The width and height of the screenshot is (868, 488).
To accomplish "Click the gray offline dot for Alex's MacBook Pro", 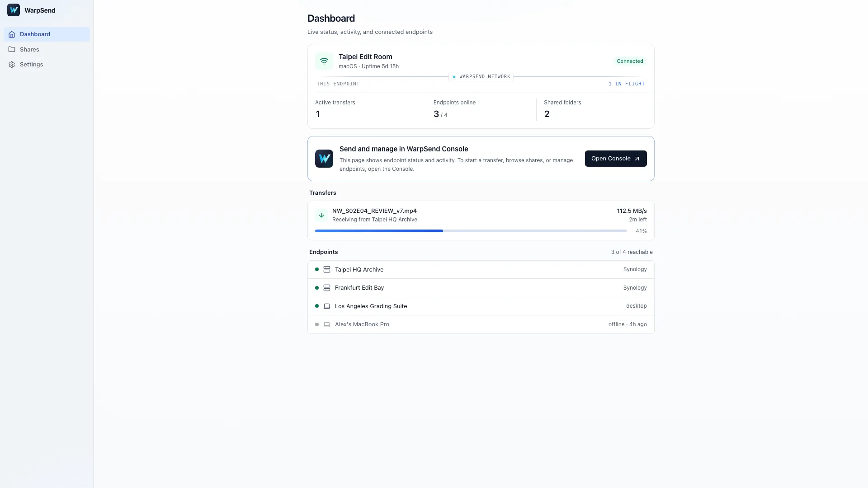I will pyautogui.click(x=317, y=324).
